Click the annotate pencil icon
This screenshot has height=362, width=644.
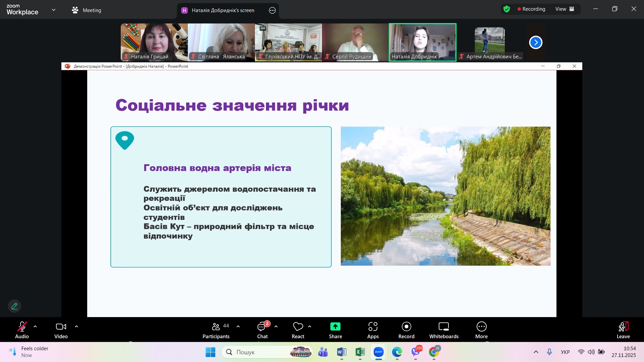click(14, 306)
